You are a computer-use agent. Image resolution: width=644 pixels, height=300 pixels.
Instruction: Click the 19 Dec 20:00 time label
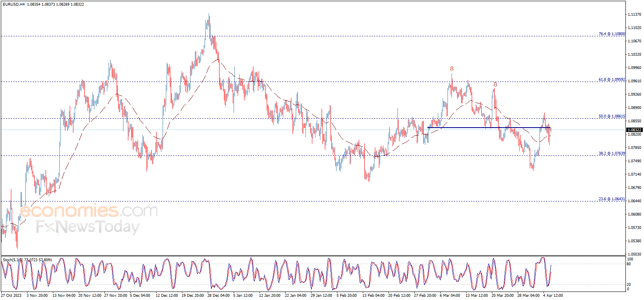click(193, 296)
